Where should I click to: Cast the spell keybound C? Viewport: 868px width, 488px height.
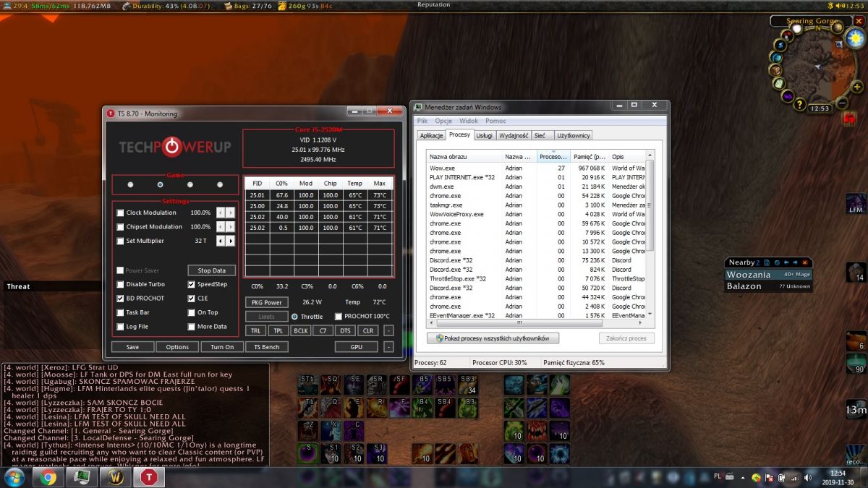[x=354, y=431]
